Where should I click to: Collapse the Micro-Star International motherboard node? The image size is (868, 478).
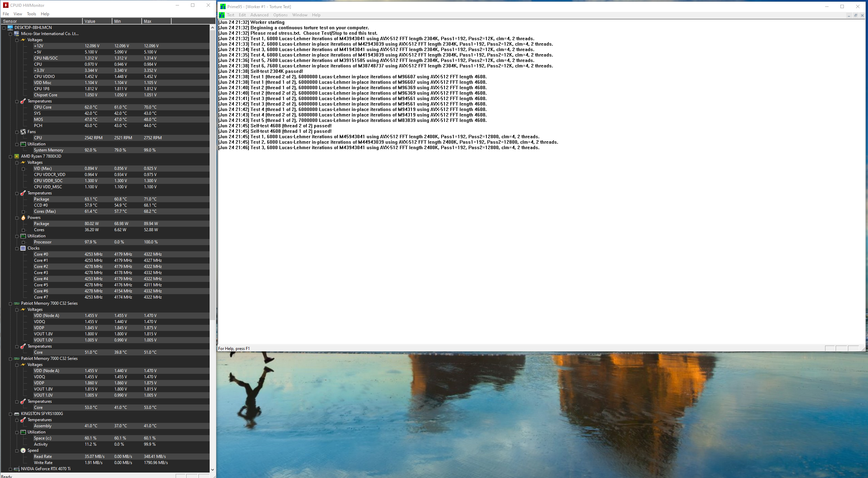click(x=11, y=34)
